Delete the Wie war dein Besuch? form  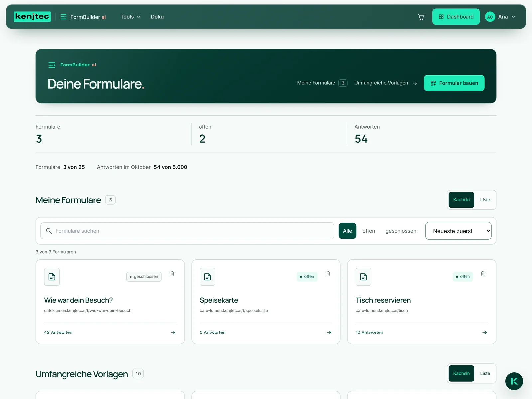tap(172, 274)
